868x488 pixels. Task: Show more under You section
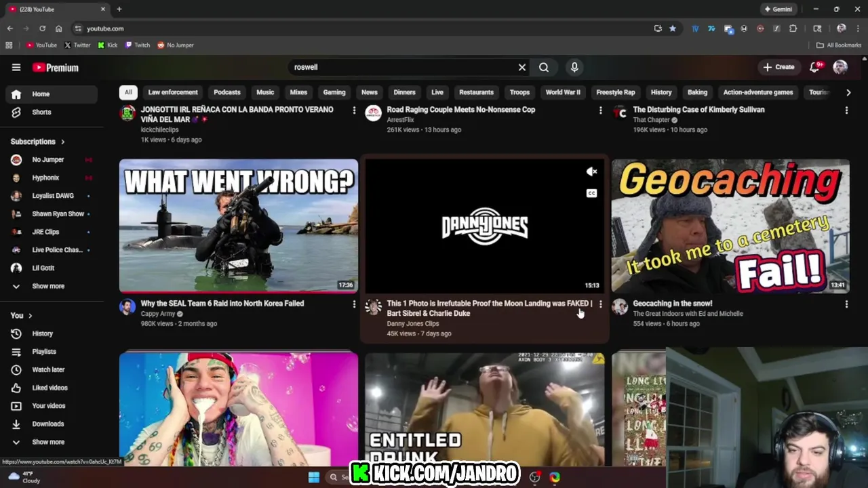tap(52, 442)
